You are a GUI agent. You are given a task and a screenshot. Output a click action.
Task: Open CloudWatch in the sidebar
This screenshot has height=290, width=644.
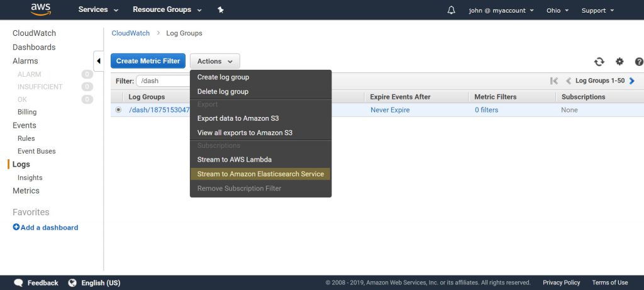[34, 33]
